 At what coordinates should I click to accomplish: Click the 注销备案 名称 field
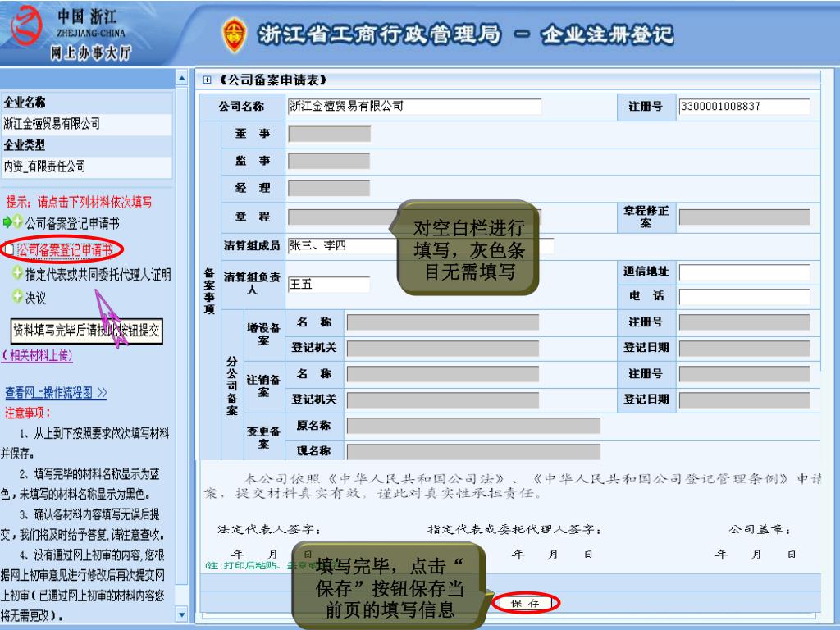pos(442,374)
